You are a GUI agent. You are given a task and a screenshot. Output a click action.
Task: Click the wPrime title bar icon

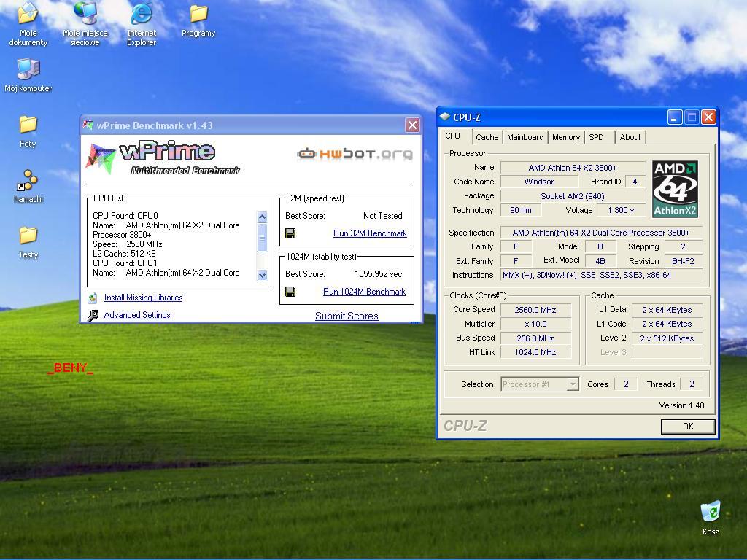pos(88,125)
